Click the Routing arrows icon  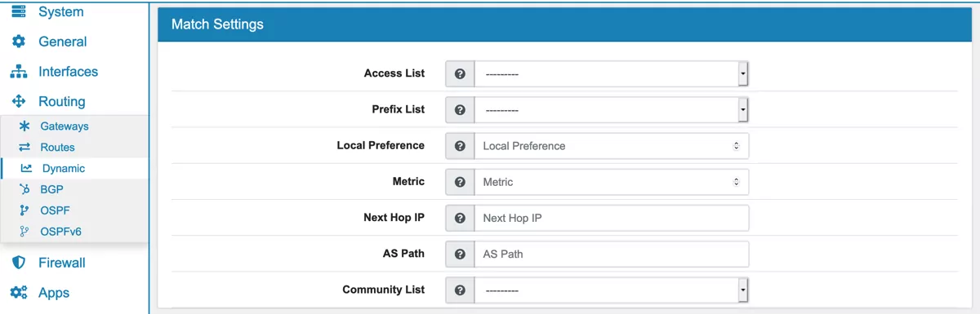coord(18,102)
